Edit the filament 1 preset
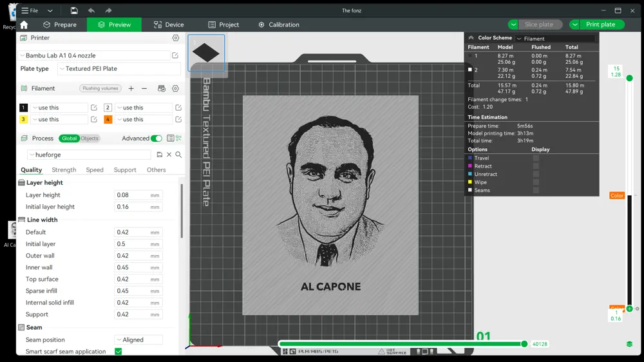The height and width of the screenshot is (362, 644). click(94, 108)
